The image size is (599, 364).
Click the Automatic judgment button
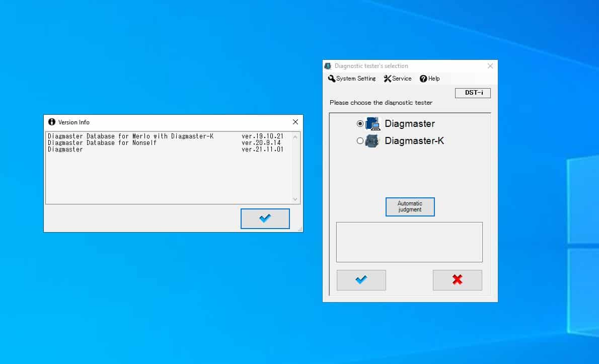point(410,206)
